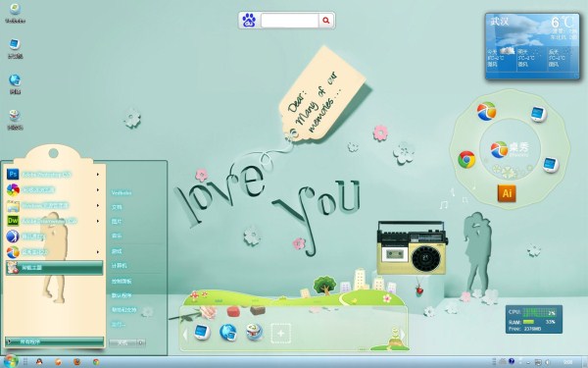588x368 pixels.
Task: Open the Network globe desktop icon
Action: (15, 84)
